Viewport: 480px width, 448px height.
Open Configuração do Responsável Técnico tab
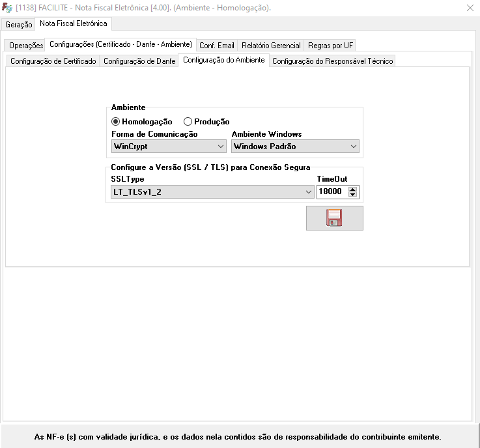pyautogui.click(x=332, y=61)
